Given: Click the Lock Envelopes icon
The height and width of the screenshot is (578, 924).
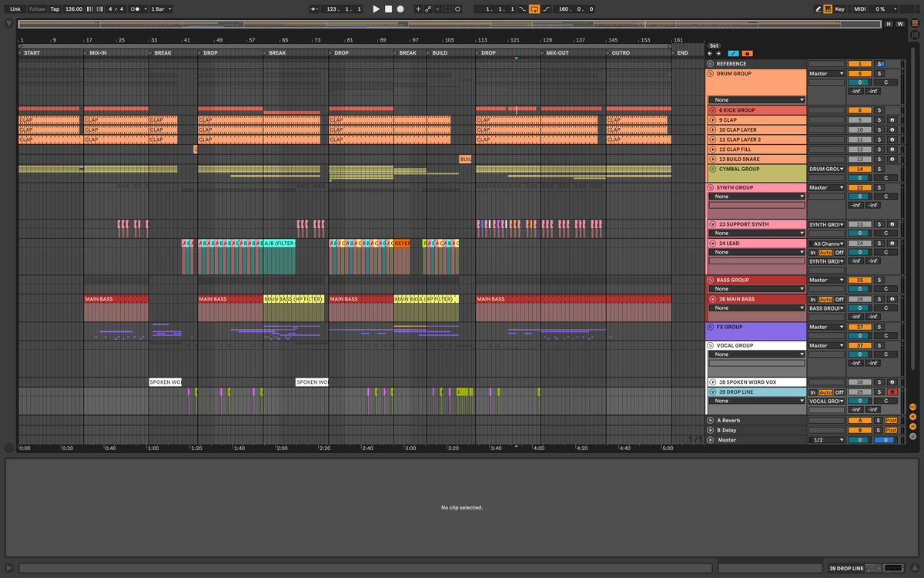Looking at the screenshot, I should click(x=747, y=53).
